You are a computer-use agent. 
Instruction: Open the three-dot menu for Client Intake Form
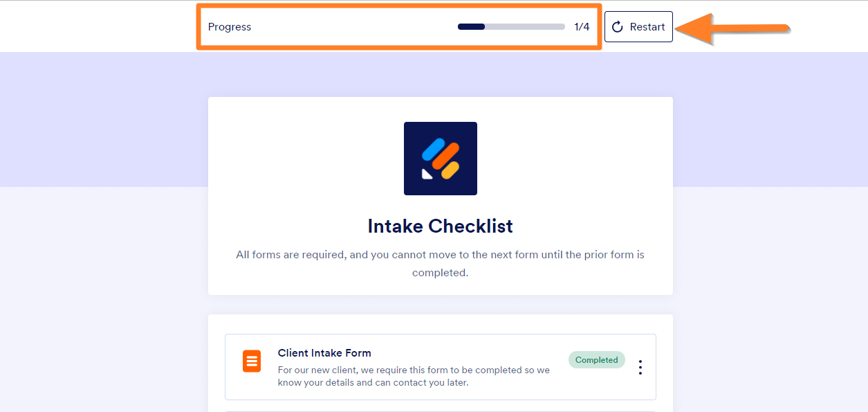coord(640,367)
